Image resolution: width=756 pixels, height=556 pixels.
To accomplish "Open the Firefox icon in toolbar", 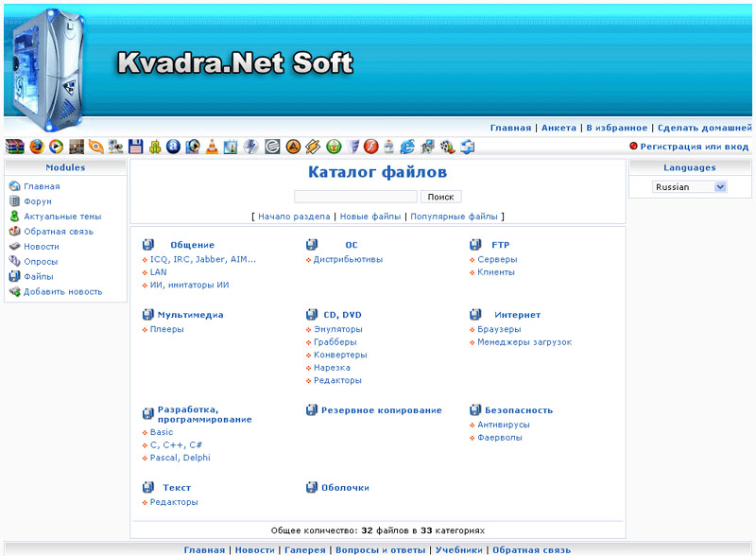I will pos(37,147).
